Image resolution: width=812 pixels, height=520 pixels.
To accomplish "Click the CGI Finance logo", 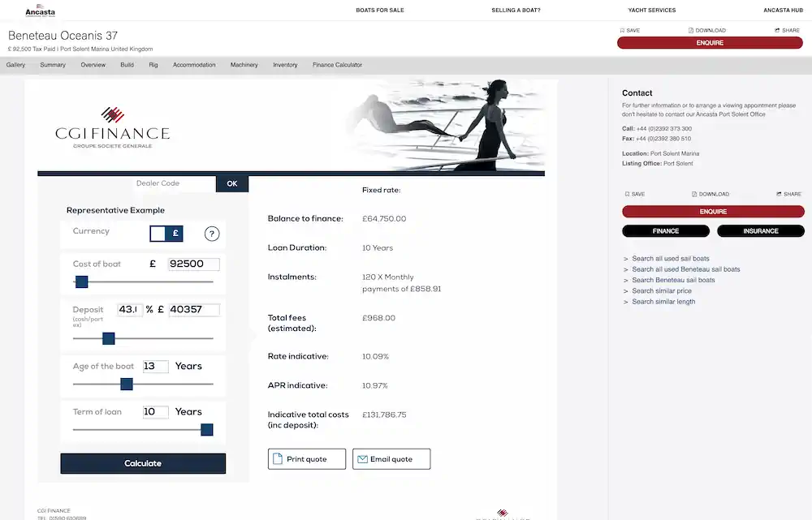I will click(112, 128).
